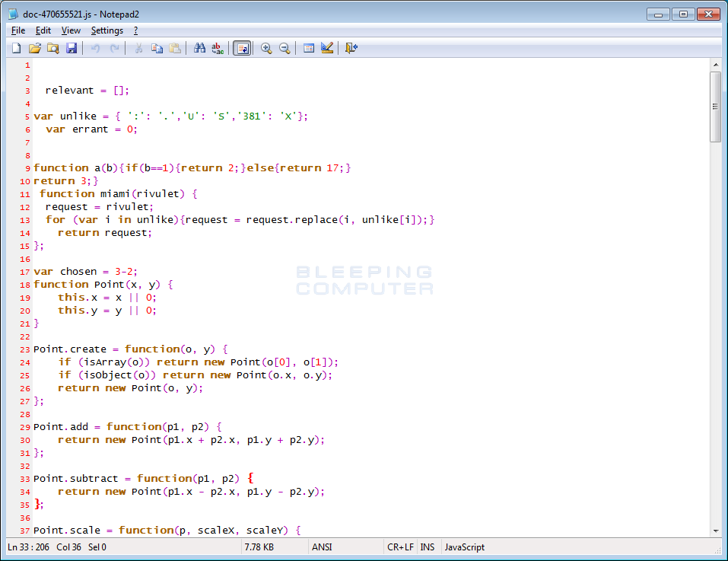Image resolution: width=728 pixels, height=561 pixels.
Task: Save the file with floppy disk icon
Action: coord(71,48)
